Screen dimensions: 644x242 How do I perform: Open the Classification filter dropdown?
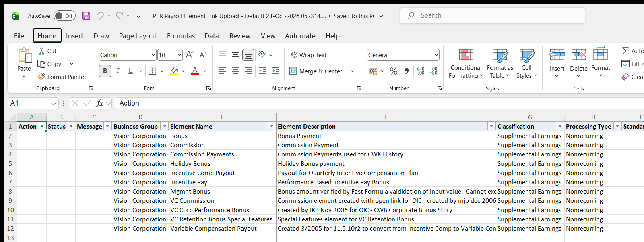[x=560, y=126]
